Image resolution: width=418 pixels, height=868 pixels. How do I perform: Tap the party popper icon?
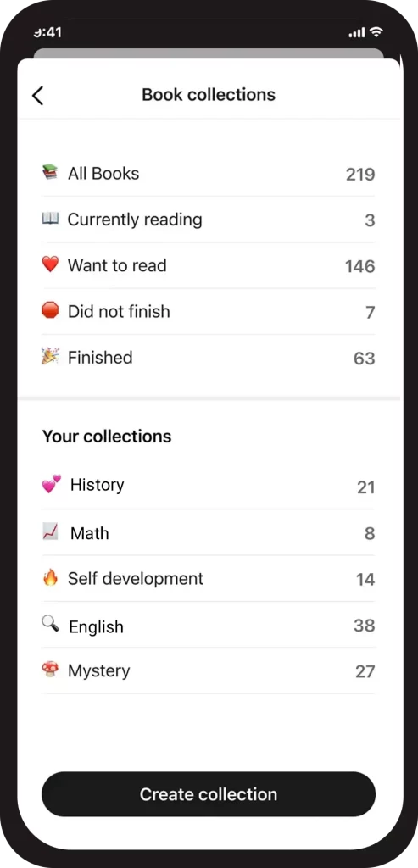(x=50, y=357)
